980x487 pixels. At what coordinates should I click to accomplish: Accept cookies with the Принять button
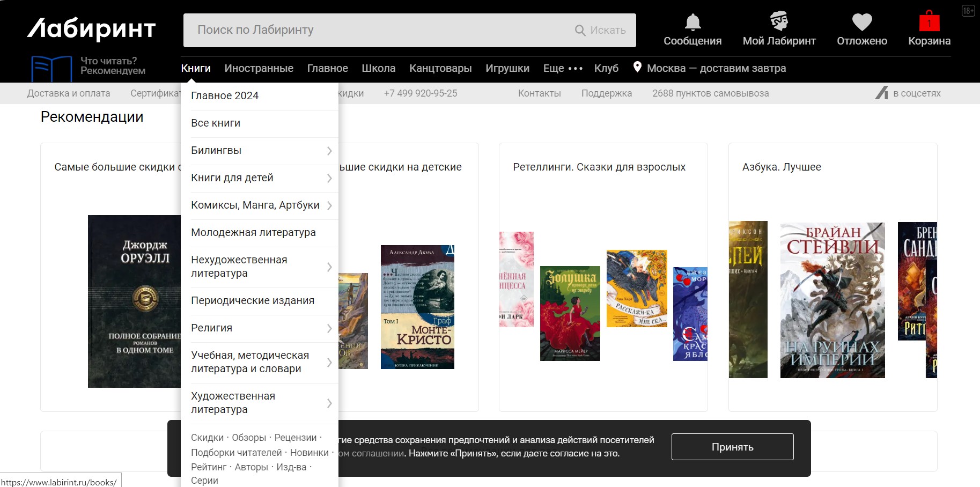click(x=732, y=447)
